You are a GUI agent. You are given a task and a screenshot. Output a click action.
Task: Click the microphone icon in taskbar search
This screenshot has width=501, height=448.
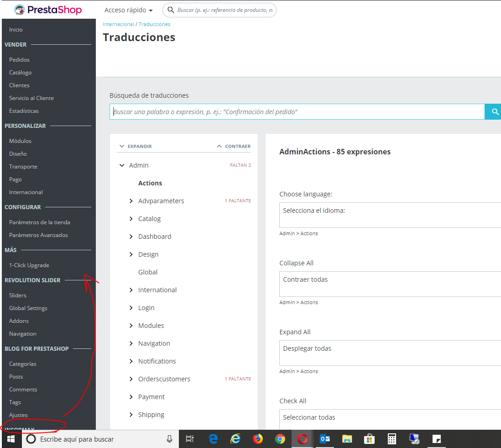click(x=169, y=439)
